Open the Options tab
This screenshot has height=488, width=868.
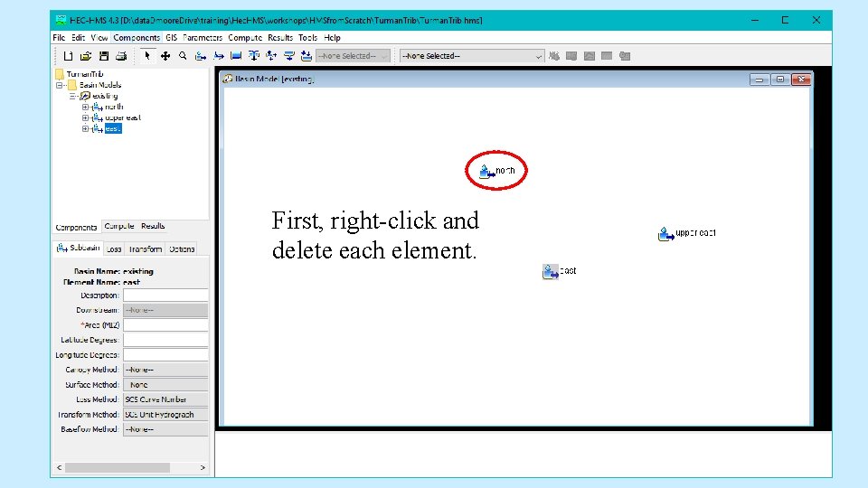pyautogui.click(x=182, y=249)
